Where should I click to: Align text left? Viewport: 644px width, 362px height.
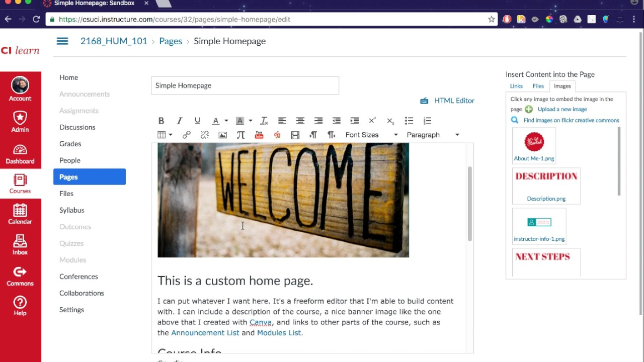(x=282, y=121)
